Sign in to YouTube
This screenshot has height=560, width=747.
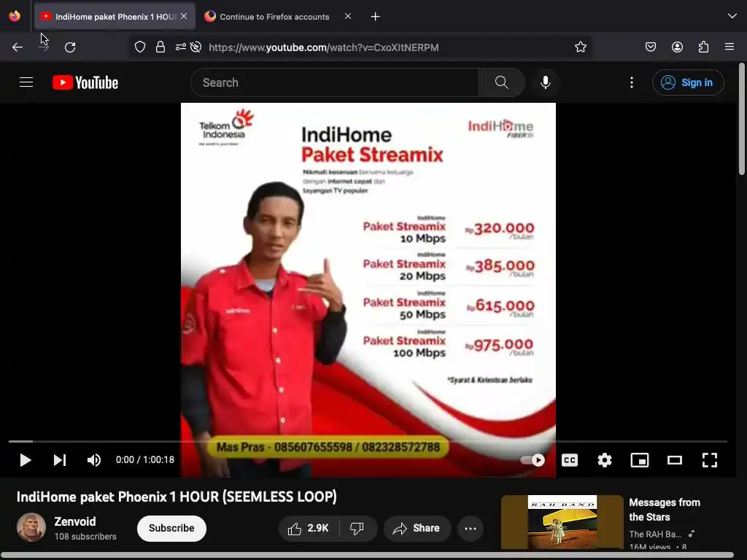pos(688,82)
